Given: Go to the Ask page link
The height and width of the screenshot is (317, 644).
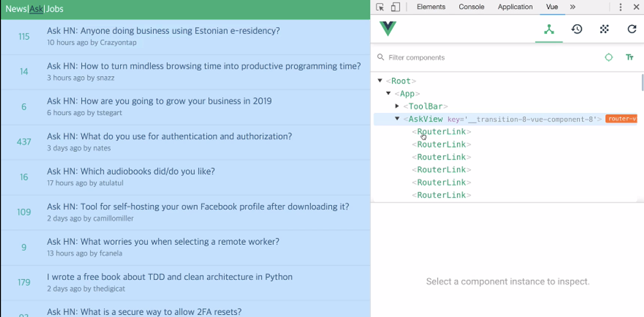Looking at the screenshot, I should click(37, 9).
